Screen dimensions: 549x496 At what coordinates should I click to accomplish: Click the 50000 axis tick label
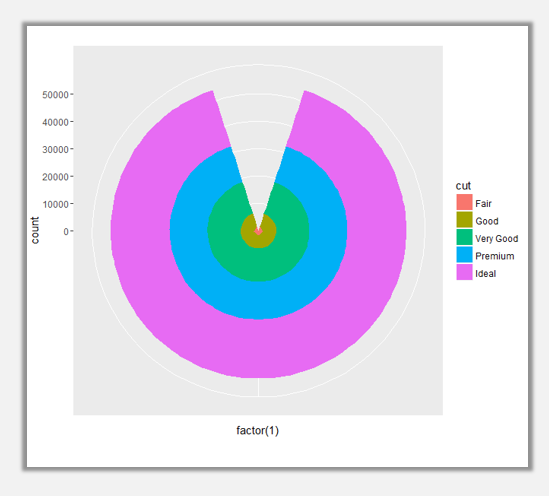point(55,95)
